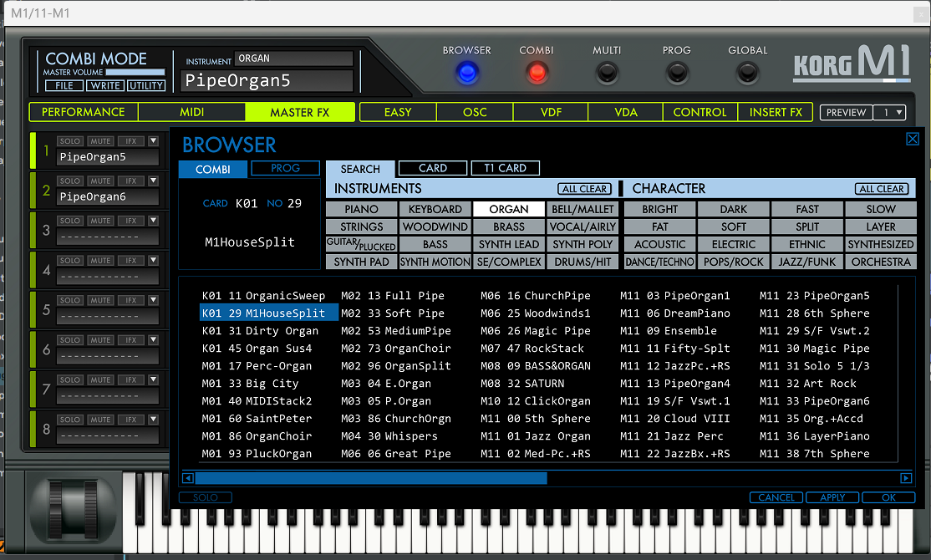The image size is (931, 560).
Task: Open timbre 6 dropdown arrow
Action: click(153, 340)
